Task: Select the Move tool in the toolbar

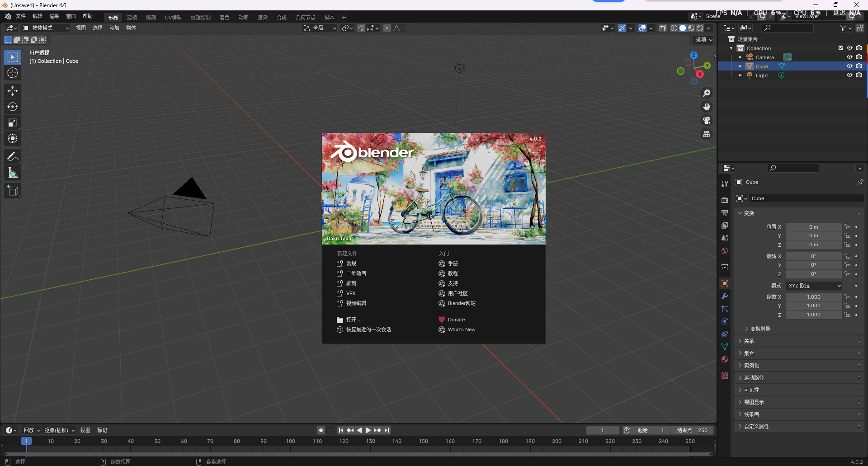Action: 12,91
